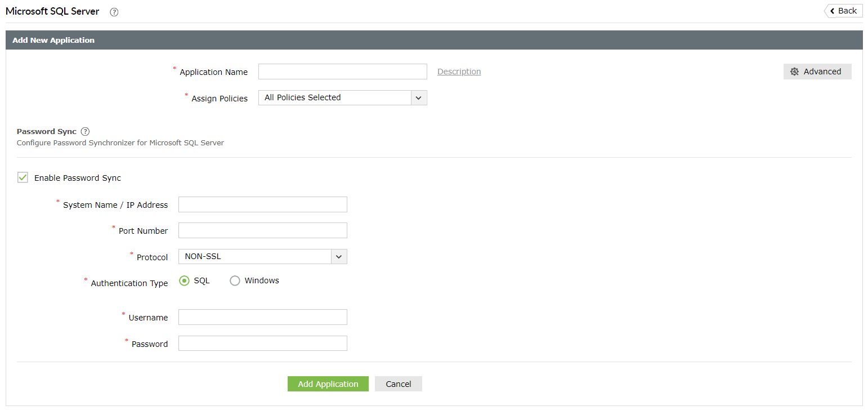Click the Assign Policies label
This screenshot has height=410, width=868.
click(x=220, y=99)
